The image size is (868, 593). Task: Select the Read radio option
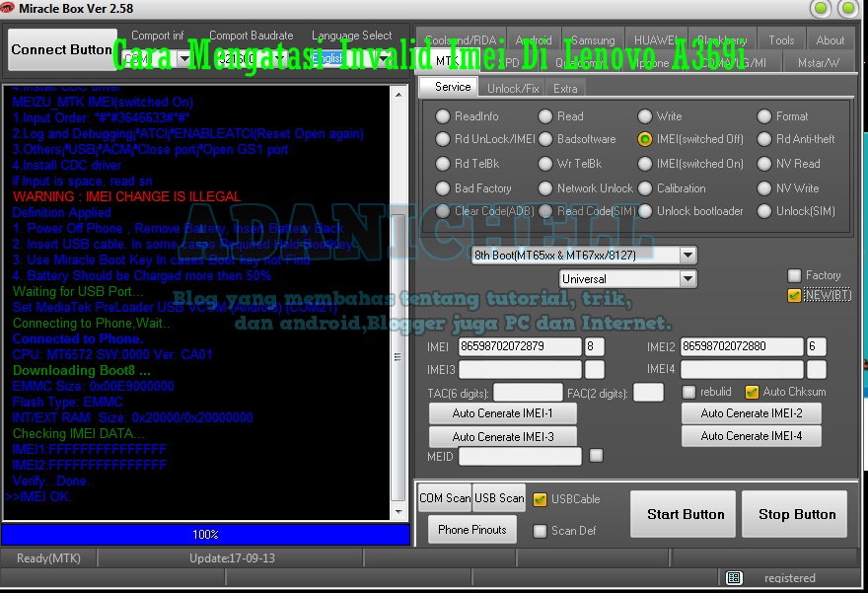coord(545,116)
